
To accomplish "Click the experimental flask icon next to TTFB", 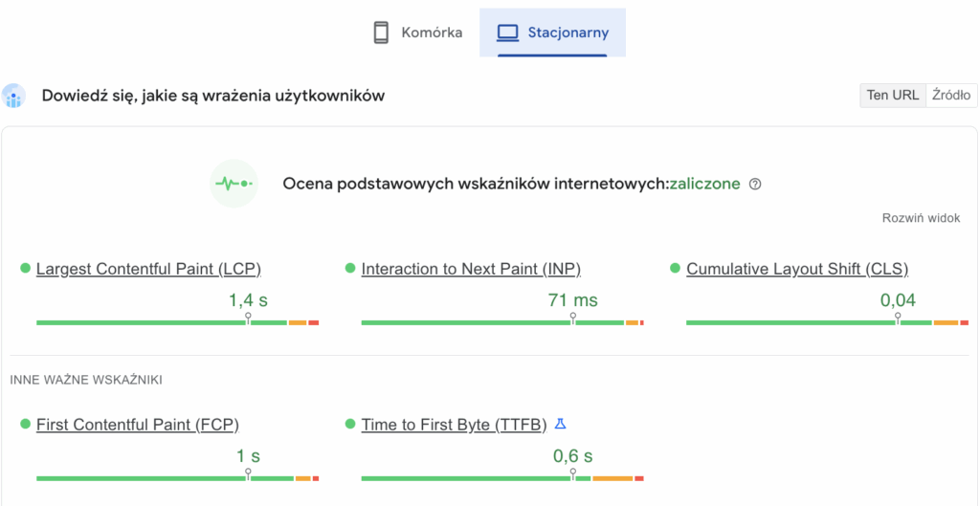I will pyautogui.click(x=561, y=424).
